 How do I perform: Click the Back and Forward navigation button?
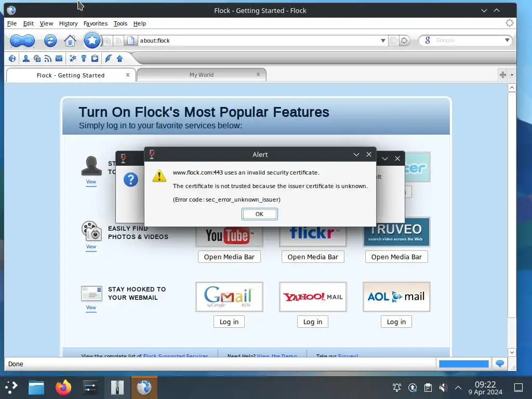[22, 41]
